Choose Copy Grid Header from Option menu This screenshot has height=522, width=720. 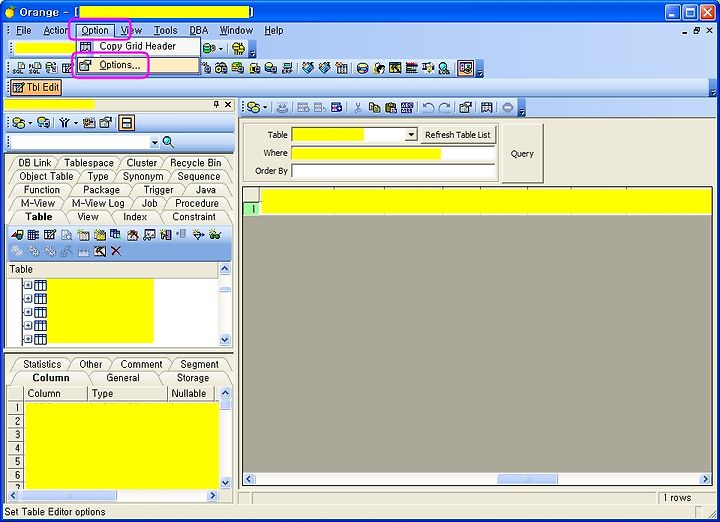tap(138, 46)
